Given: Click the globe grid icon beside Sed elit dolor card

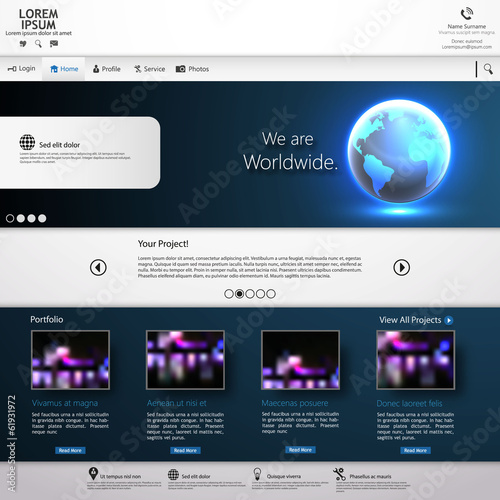Looking at the screenshot, I should [x=27, y=142].
